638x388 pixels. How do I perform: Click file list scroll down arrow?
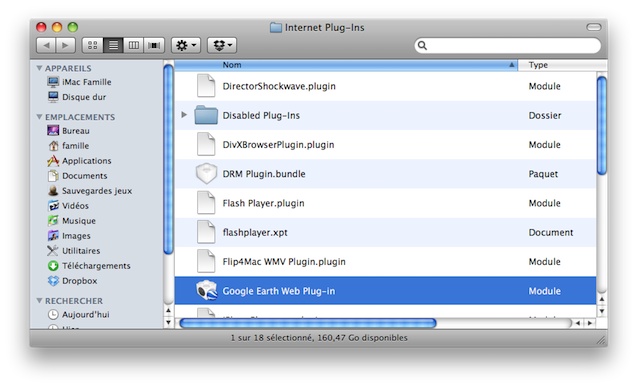click(602, 311)
